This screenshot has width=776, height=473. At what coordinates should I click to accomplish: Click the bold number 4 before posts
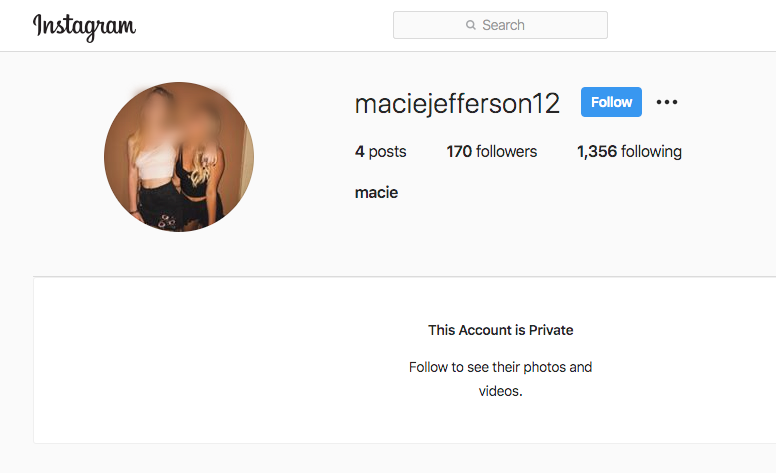[359, 151]
